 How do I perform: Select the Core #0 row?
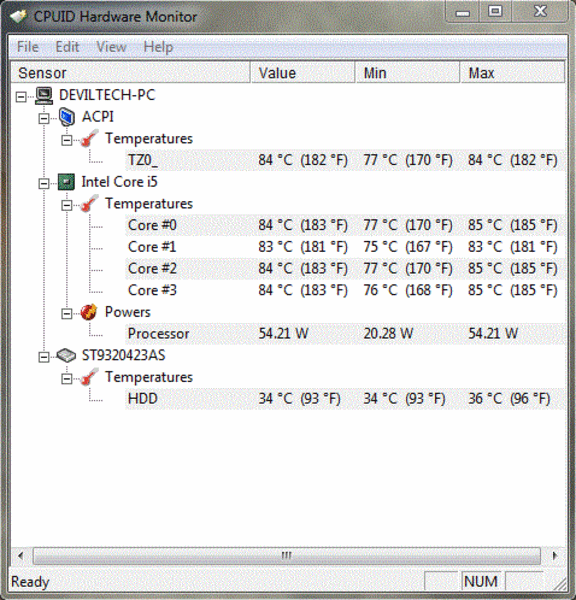pyautogui.click(x=345, y=225)
